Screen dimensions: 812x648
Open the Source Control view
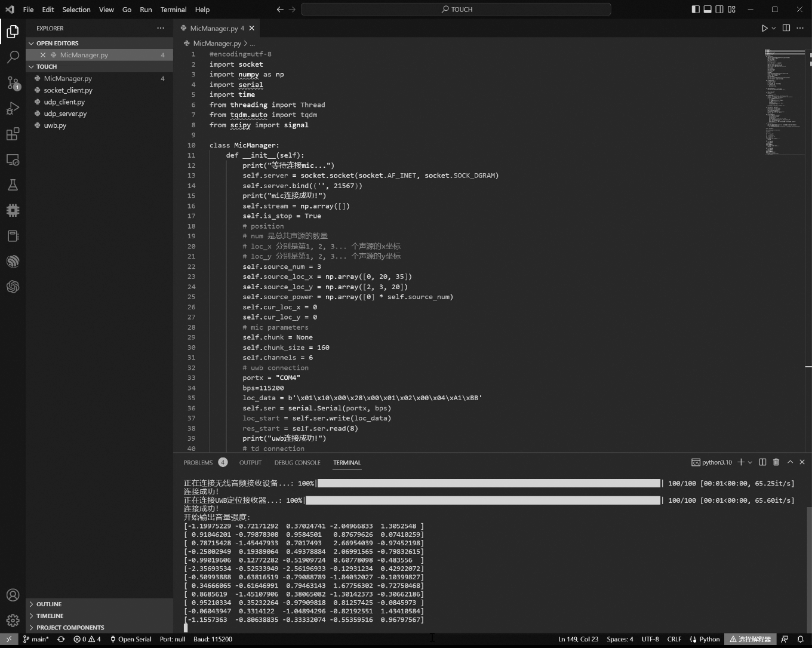pos(13,83)
